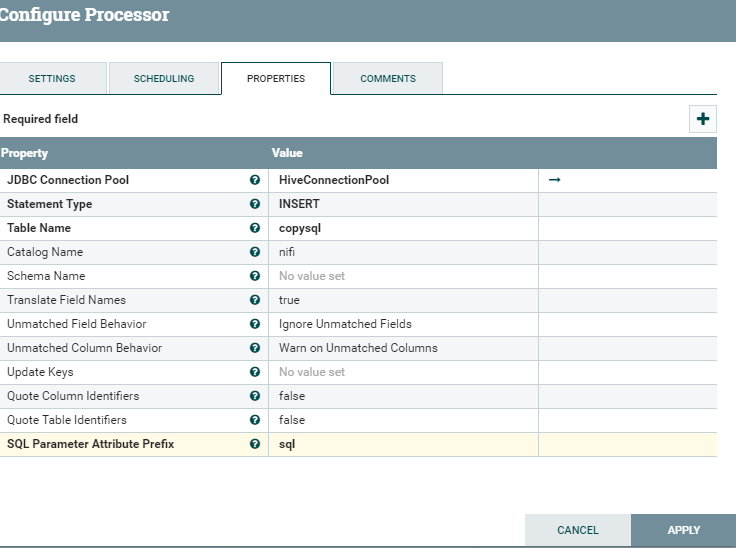The height and width of the screenshot is (548, 736).
Task: Switch to the Settings tab
Action: click(x=52, y=79)
